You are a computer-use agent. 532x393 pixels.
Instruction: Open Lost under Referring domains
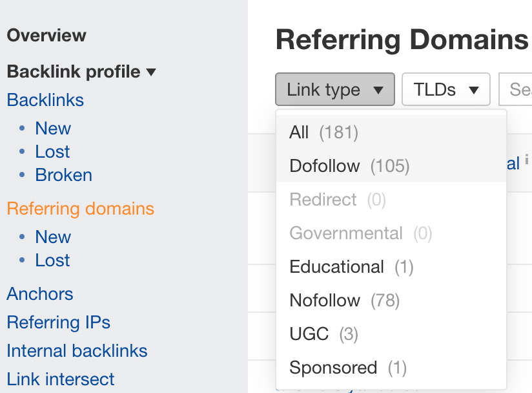(53, 260)
